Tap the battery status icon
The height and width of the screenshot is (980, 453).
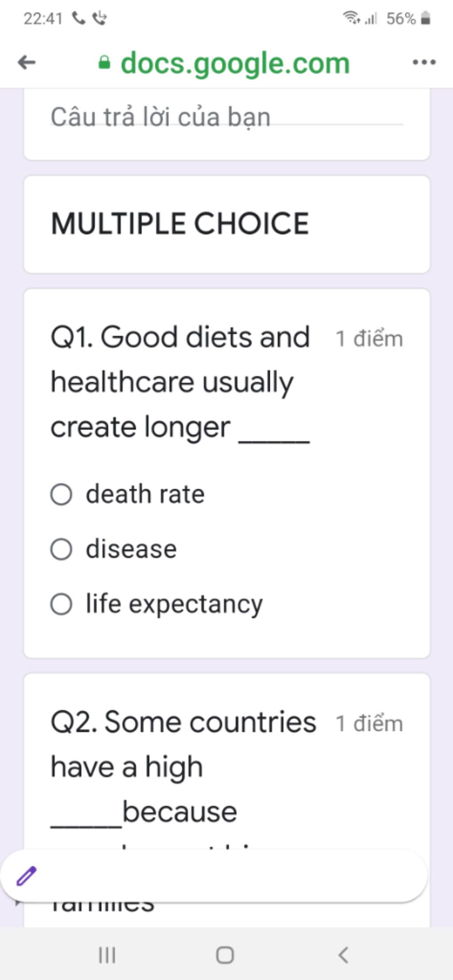[425, 18]
